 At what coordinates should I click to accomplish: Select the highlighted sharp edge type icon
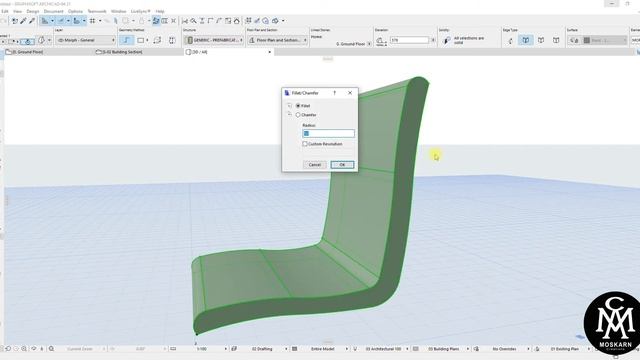[526, 40]
